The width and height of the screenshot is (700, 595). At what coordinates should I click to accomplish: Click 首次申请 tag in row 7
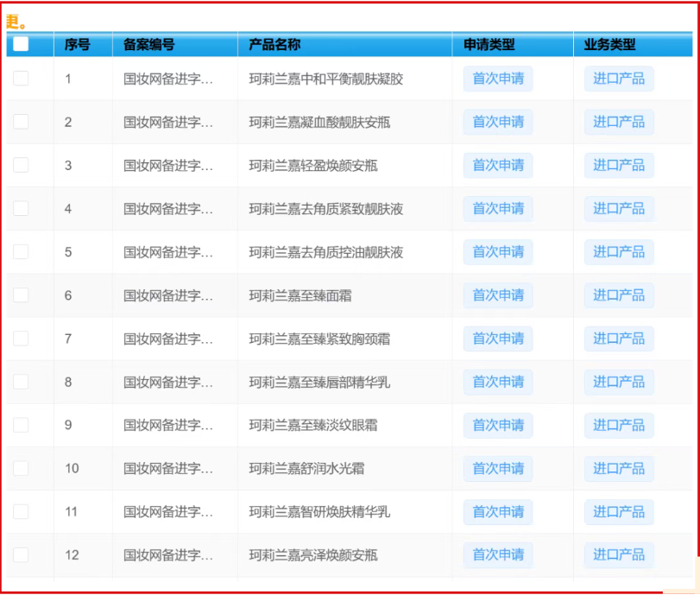coord(498,339)
